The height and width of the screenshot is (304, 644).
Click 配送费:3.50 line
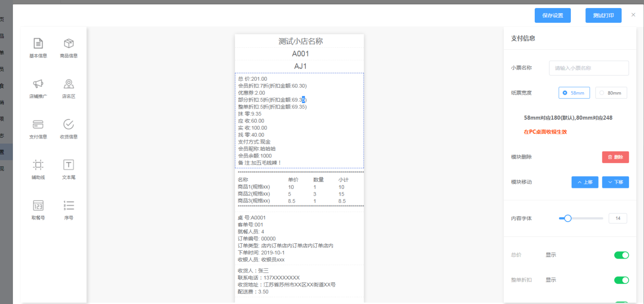coord(253,292)
